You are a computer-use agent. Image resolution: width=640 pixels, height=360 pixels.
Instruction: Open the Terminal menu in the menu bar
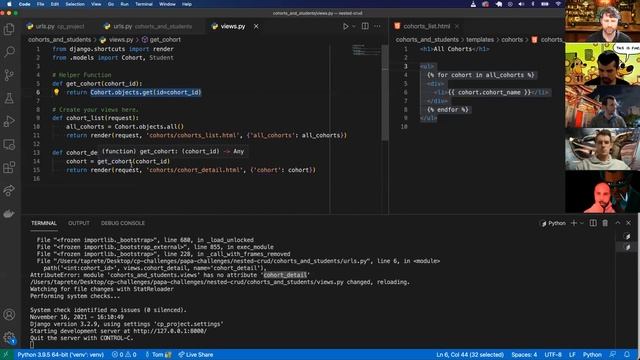pos(144,4)
